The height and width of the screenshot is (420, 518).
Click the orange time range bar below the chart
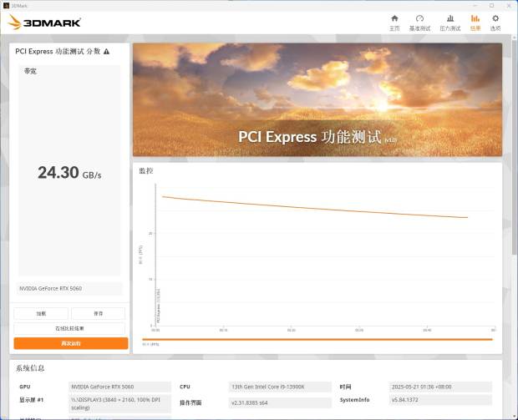coord(317,339)
